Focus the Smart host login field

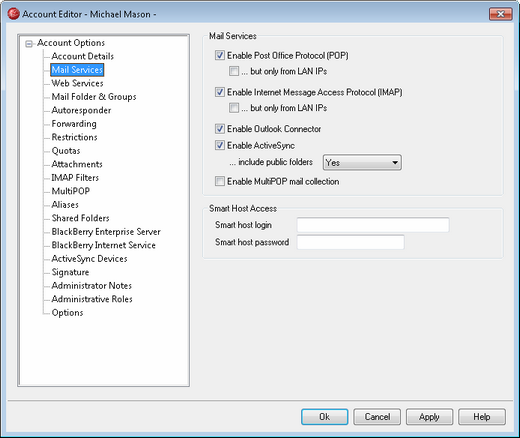373,225
